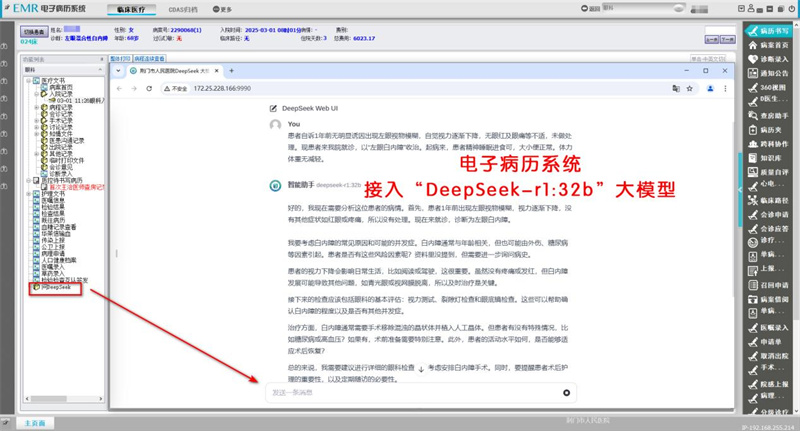Open the browser tab search chevron

[x=118, y=71]
